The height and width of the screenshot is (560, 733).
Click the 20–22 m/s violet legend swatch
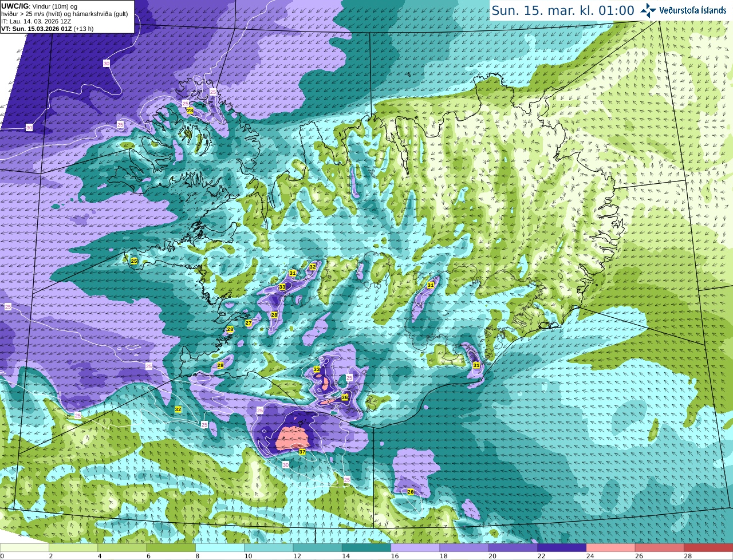pos(513,547)
